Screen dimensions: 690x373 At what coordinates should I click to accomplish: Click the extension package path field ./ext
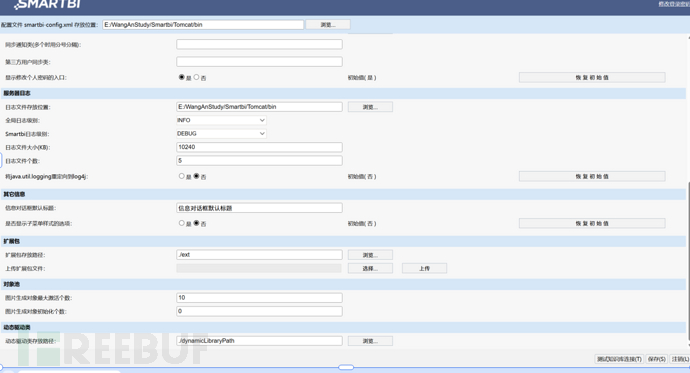(259, 255)
